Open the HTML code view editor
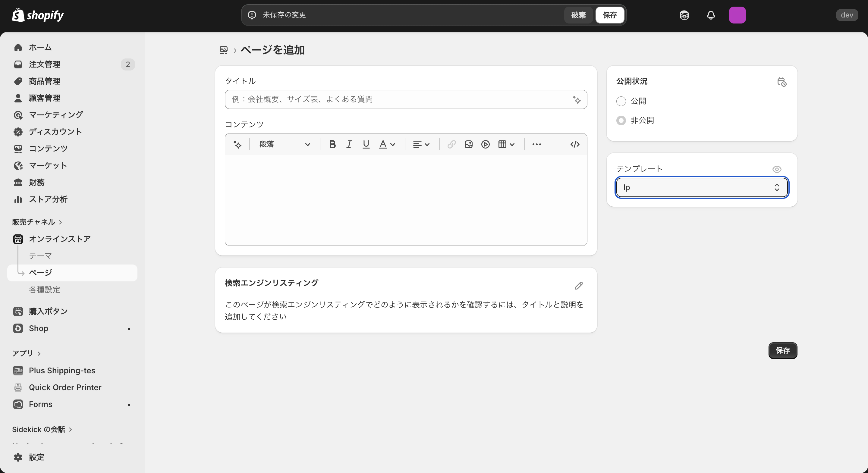 point(574,144)
